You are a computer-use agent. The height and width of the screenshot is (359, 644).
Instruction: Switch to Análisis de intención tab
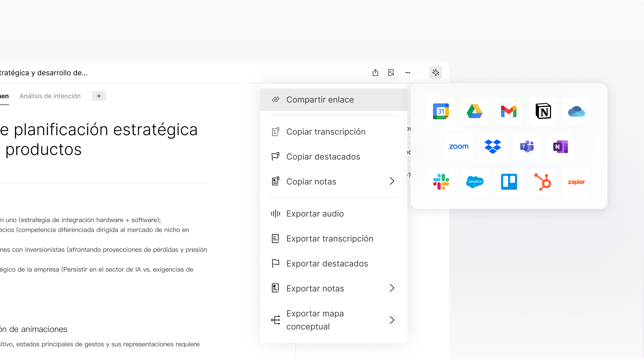pyautogui.click(x=50, y=96)
